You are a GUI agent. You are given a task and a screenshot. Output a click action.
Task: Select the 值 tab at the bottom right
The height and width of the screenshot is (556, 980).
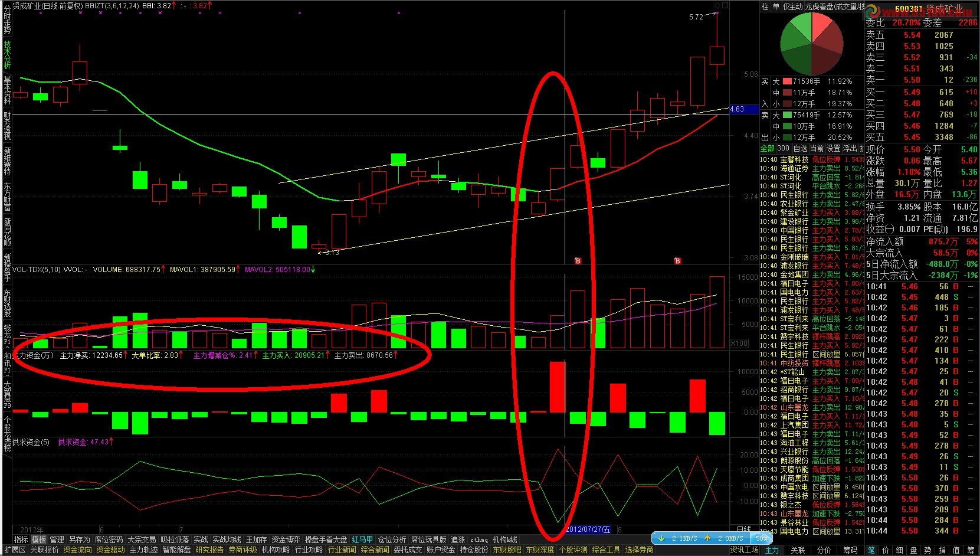[x=956, y=550]
